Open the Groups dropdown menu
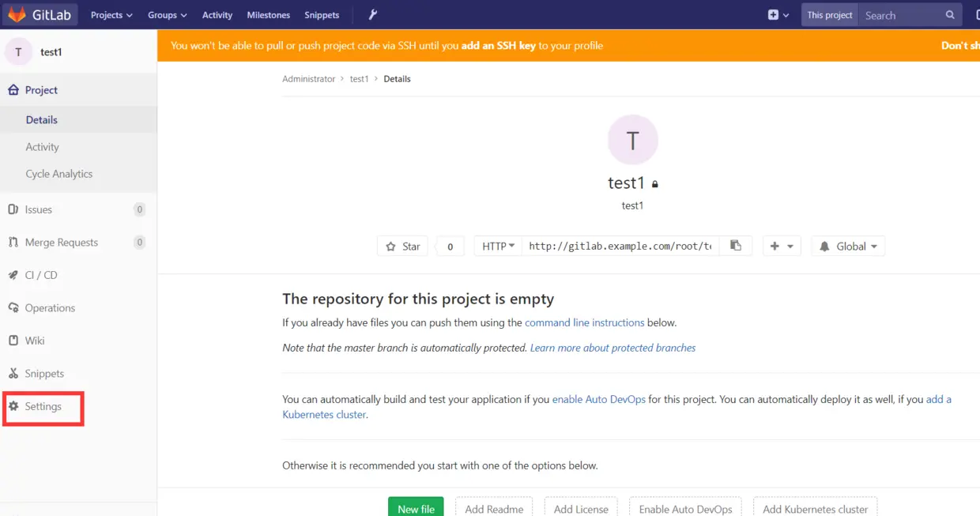 [x=168, y=15]
